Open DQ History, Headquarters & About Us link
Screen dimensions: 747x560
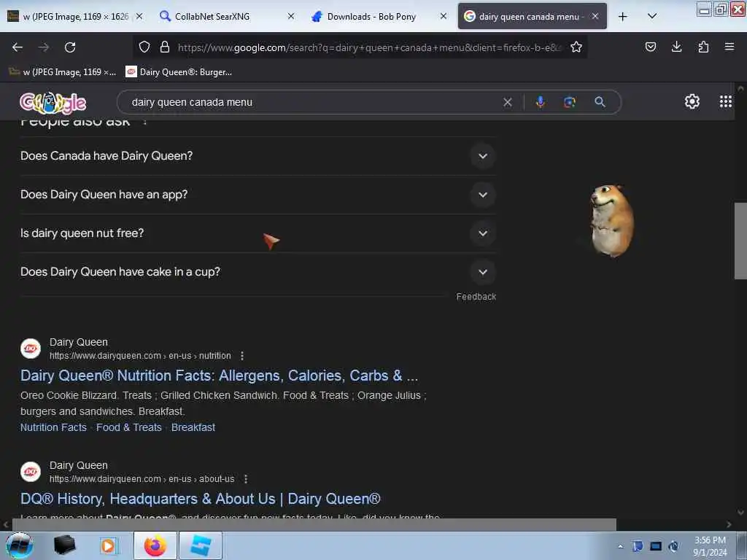pos(201,499)
